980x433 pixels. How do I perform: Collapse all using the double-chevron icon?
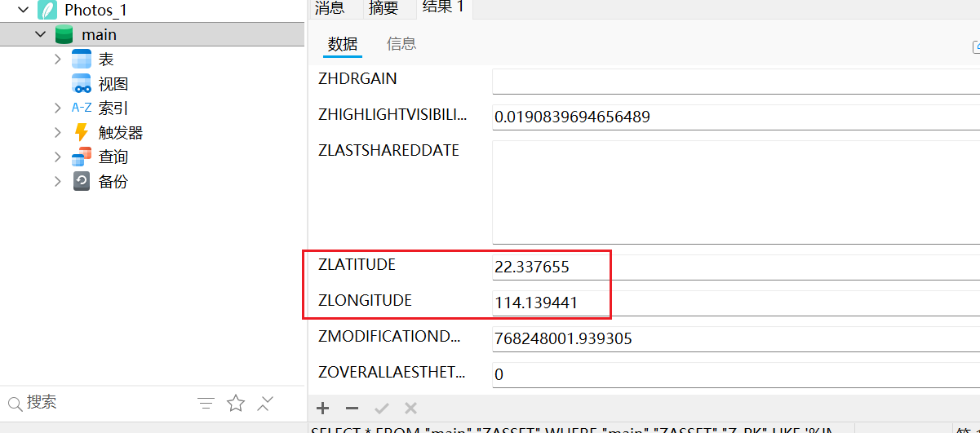265,403
